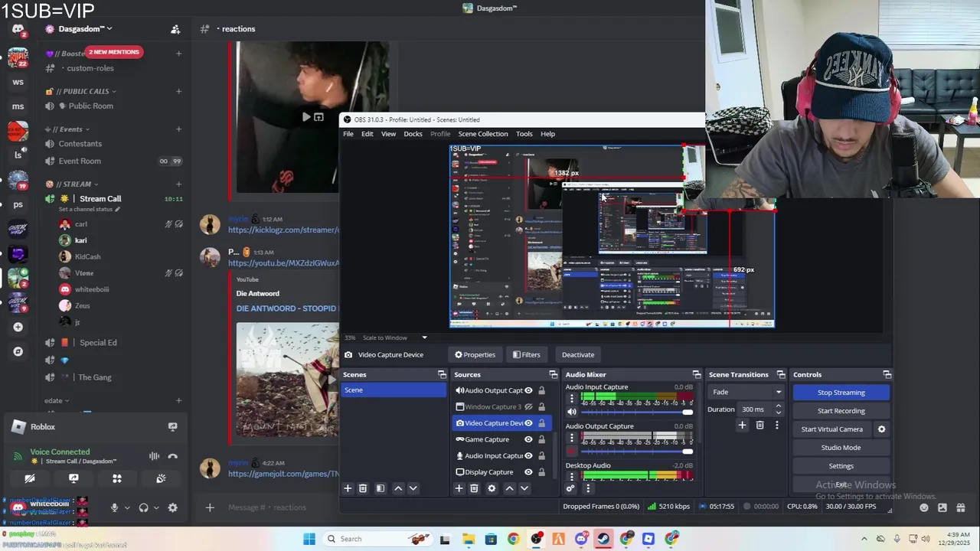Open transition properties three-dot menu
Screen dimensions: 980x551
776,425
